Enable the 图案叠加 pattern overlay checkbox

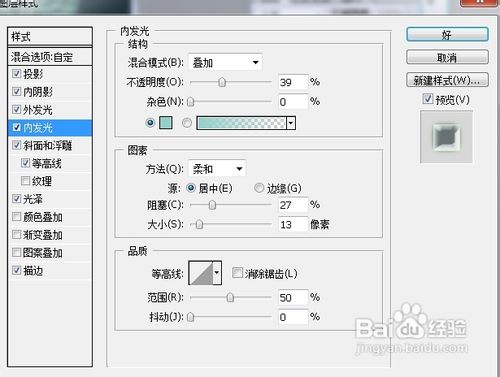(x=16, y=253)
